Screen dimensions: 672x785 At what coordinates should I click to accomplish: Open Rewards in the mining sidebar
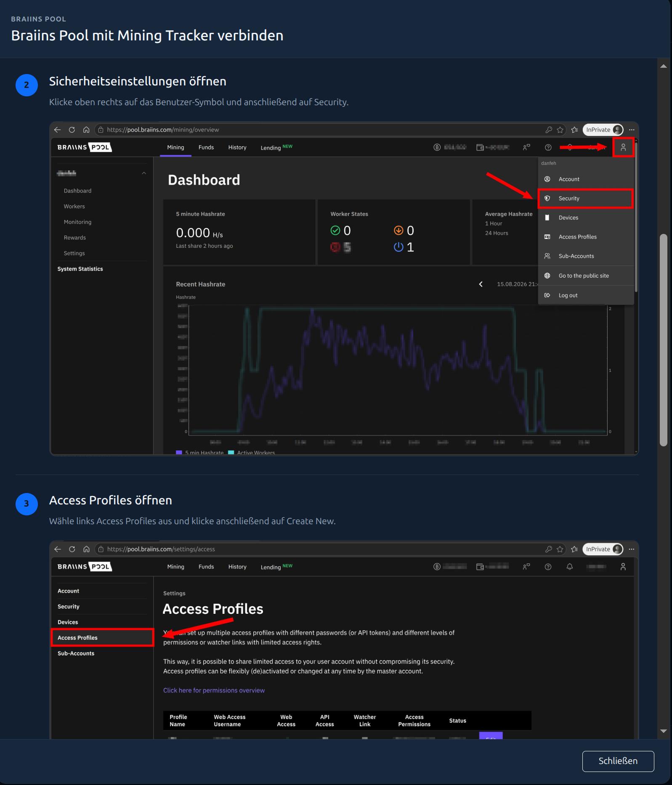[x=74, y=238]
